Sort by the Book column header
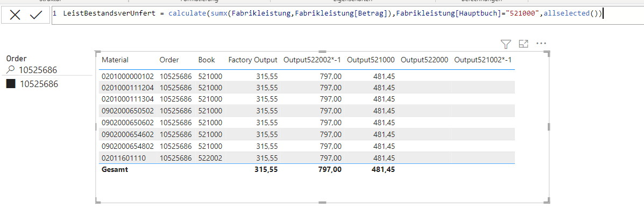The image size is (644, 223). point(207,60)
